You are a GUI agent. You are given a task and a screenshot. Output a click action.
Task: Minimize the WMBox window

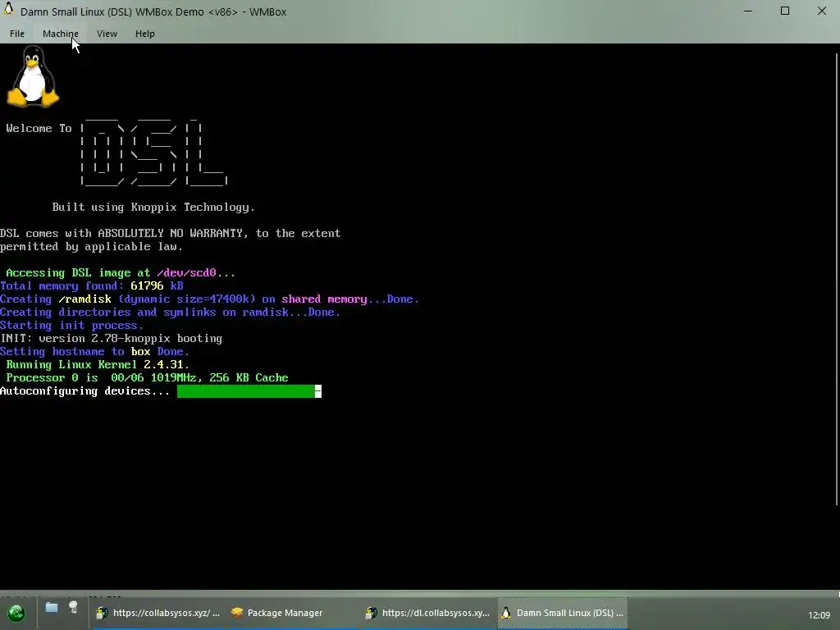coord(748,11)
